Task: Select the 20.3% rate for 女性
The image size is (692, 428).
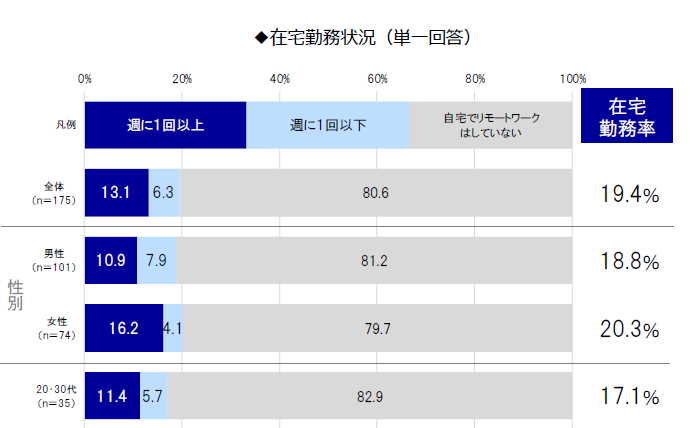Action: [x=629, y=329]
